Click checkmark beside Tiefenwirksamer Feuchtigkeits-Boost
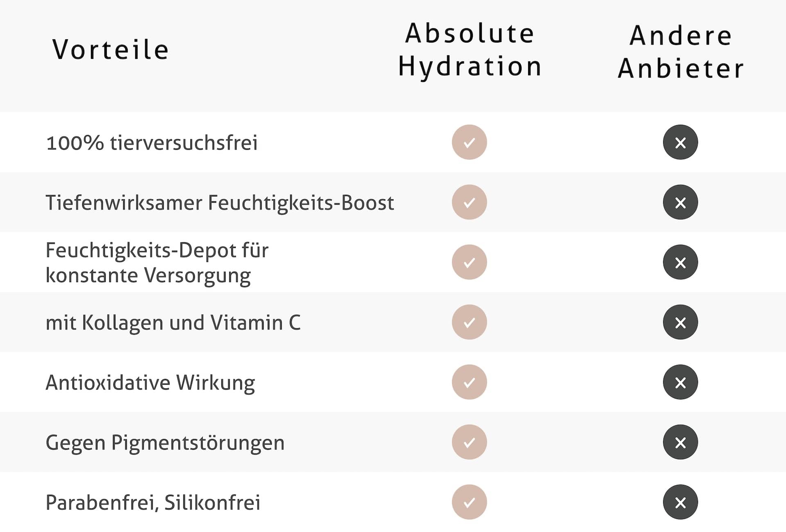Viewport: 786px width, 532px height. (469, 202)
